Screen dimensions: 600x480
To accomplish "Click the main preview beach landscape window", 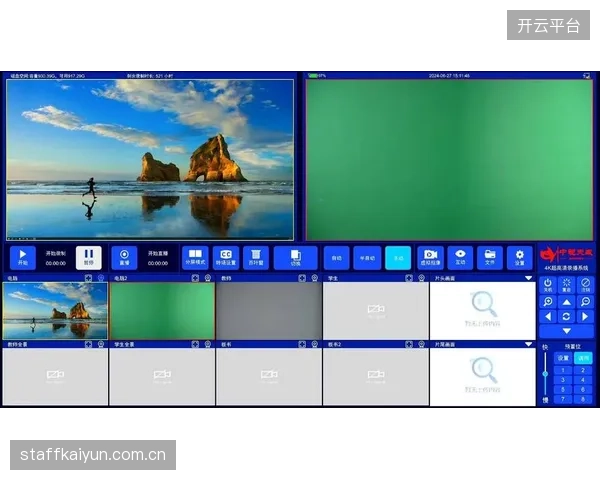I will pos(150,160).
